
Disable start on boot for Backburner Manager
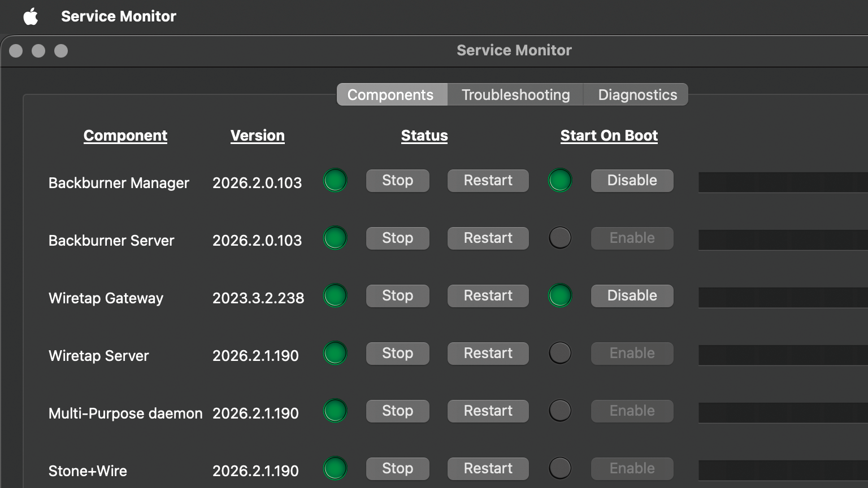[632, 181]
